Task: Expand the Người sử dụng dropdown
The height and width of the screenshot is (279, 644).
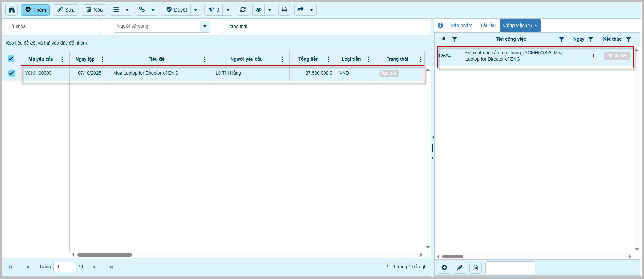Action: (x=205, y=26)
